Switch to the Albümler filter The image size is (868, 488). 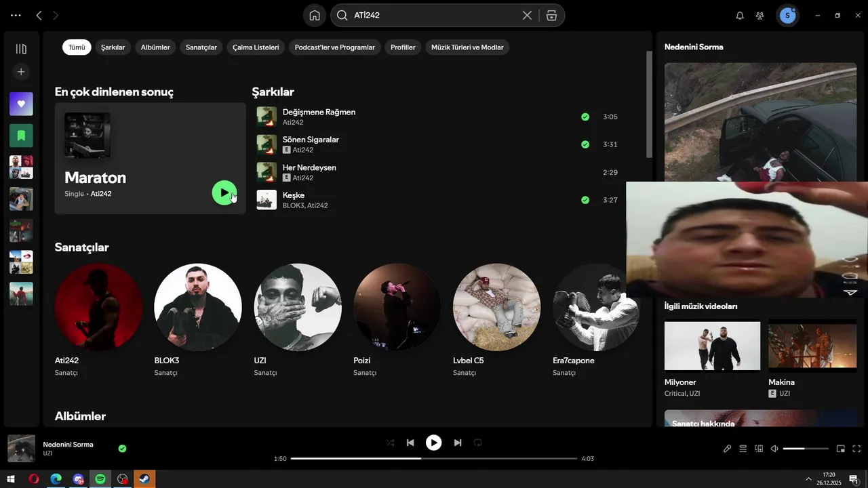[155, 47]
